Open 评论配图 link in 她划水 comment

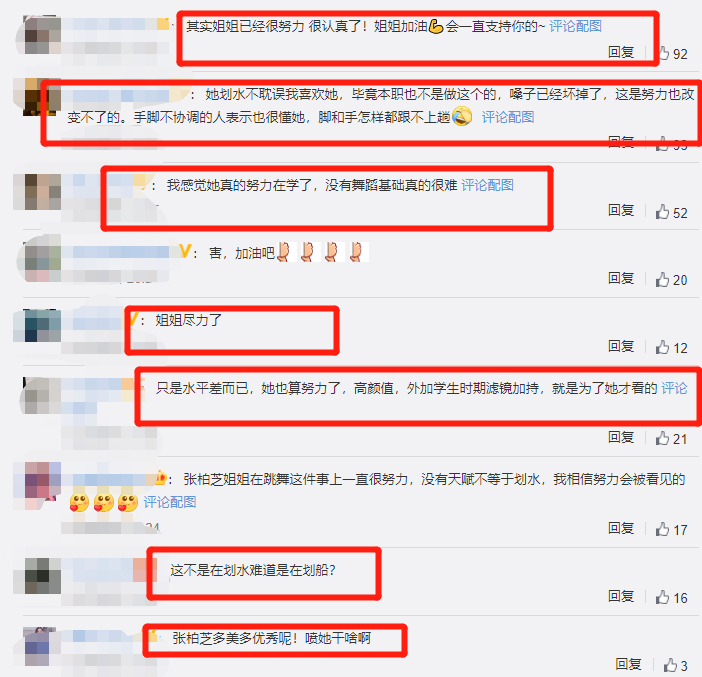point(508,117)
